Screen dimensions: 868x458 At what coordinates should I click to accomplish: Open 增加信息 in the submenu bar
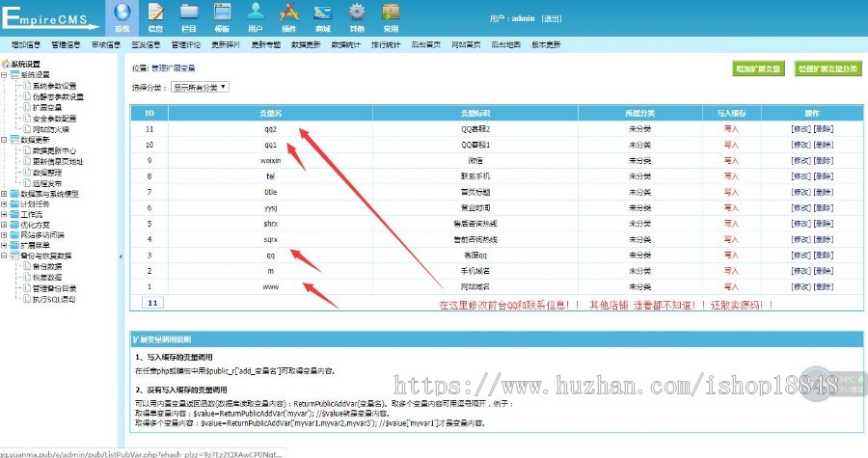(26, 44)
